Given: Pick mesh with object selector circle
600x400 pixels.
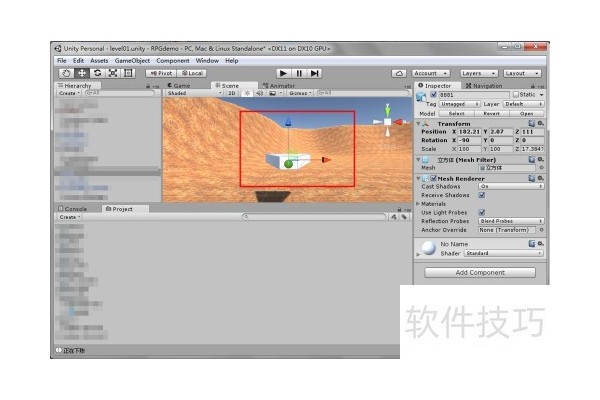Looking at the screenshot, I should 541,168.
